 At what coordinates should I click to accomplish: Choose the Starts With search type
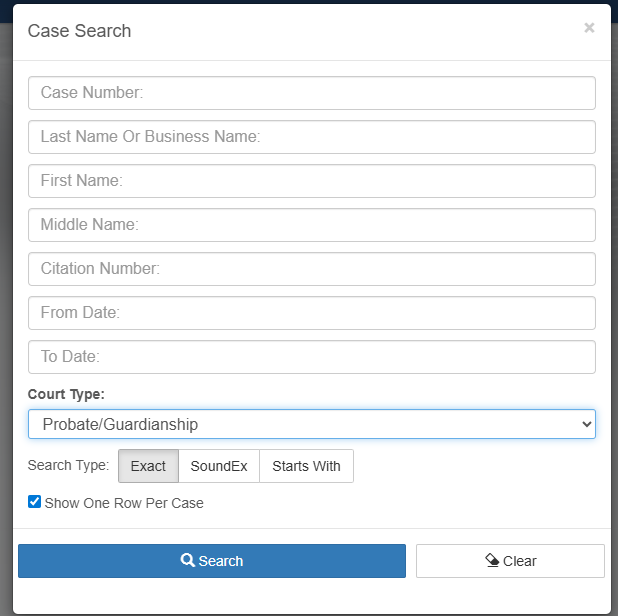coord(306,466)
